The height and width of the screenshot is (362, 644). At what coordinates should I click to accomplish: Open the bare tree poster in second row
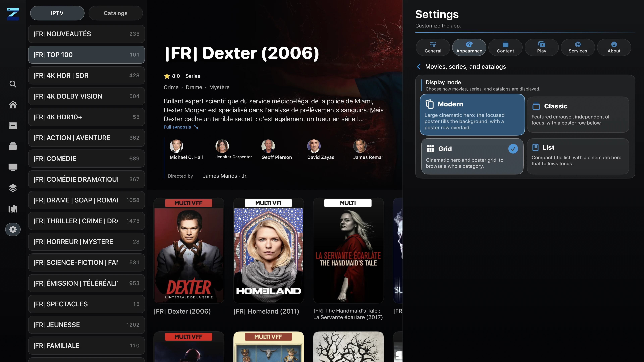click(x=348, y=347)
